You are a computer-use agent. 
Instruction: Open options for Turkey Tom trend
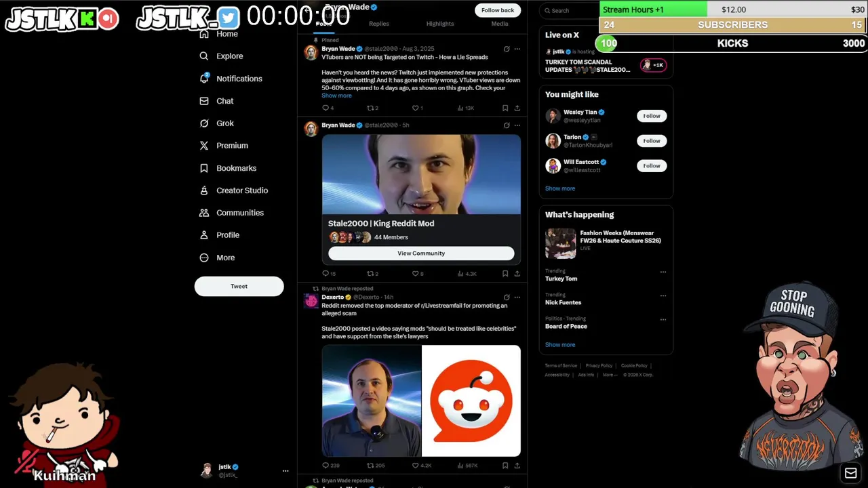point(663,272)
